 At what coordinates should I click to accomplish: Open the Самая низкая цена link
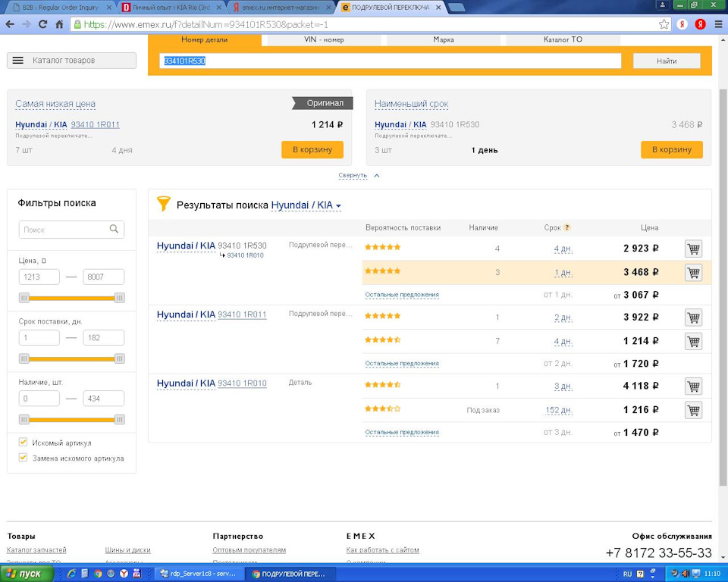click(x=55, y=104)
